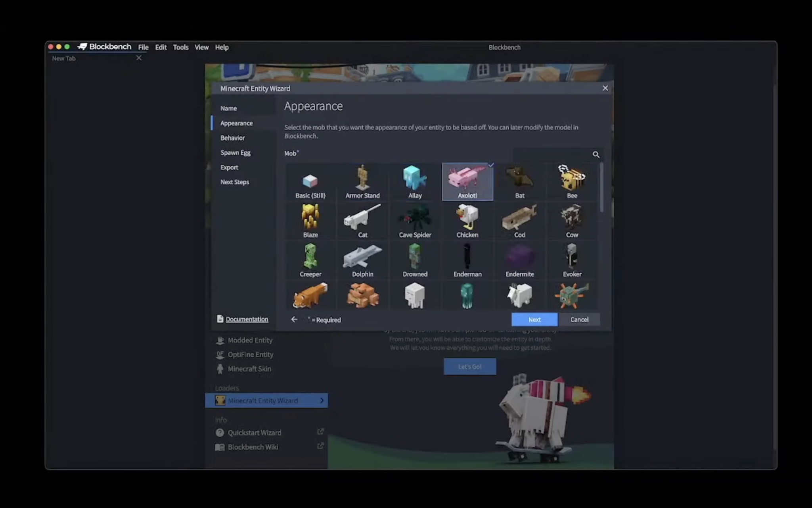Open the Blockbench Wiki external link

(x=253, y=447)
